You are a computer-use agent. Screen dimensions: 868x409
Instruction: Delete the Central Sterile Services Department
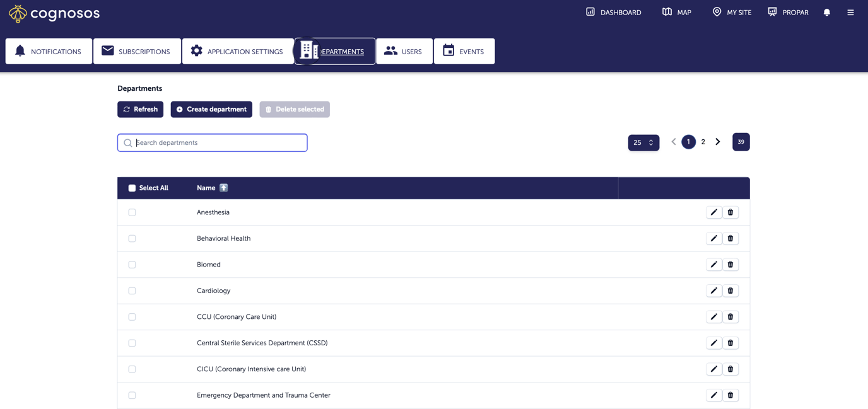click(x=730, y=343)
